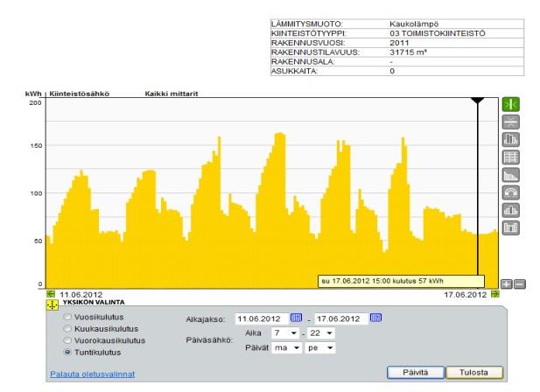Click the Kaikki mittarit chart label
540x392 pixels.
click(172, 94)
